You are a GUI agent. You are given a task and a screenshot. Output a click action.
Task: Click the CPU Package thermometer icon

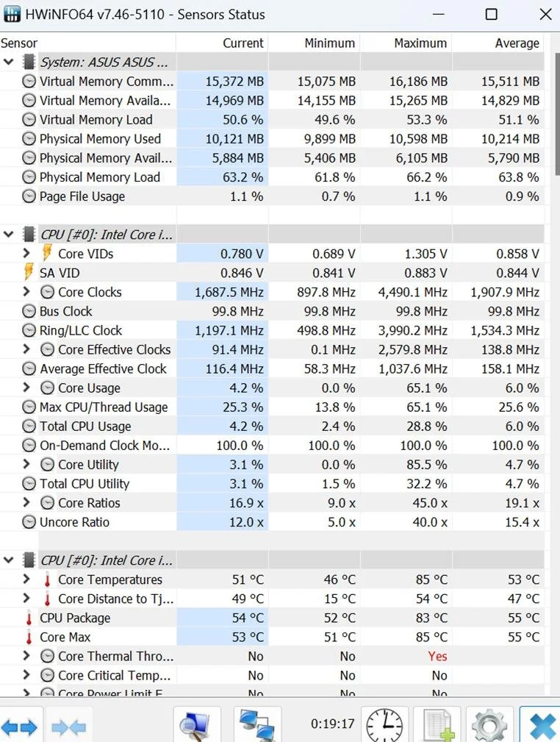[29, 618]
